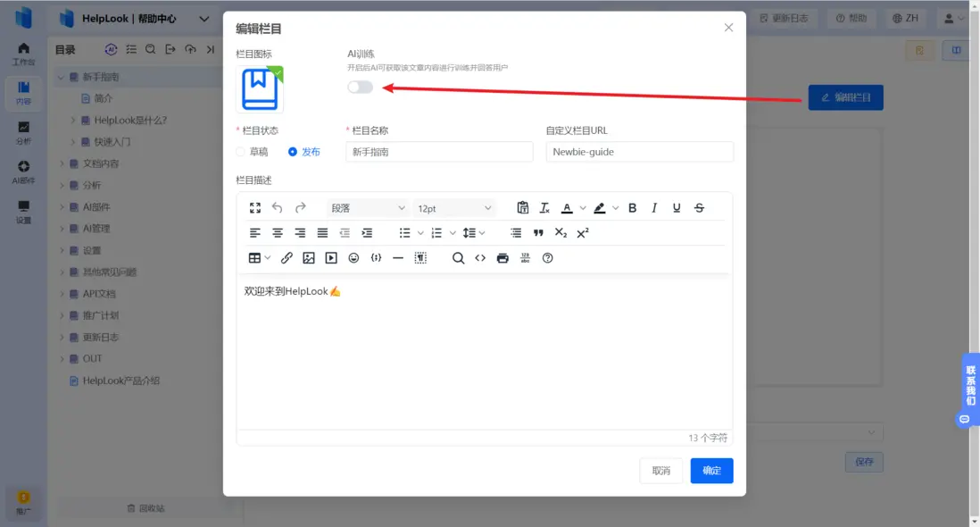Viewport: 980px width, 527px height.
Task: Insert blockquote icon
Action: coord(538,233)
